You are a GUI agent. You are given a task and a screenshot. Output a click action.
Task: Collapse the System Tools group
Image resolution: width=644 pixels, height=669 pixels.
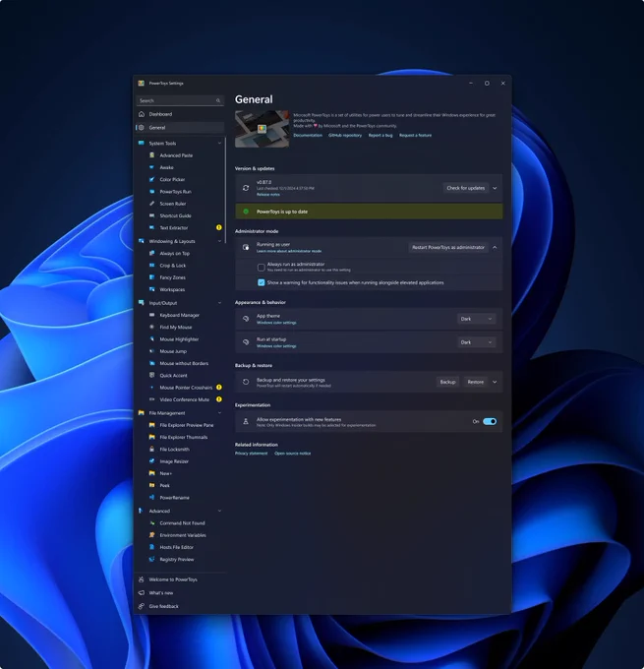(219, 143)
